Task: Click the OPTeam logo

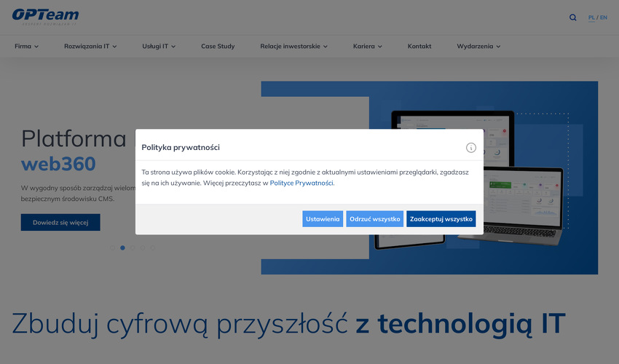Action: [45, 17]
